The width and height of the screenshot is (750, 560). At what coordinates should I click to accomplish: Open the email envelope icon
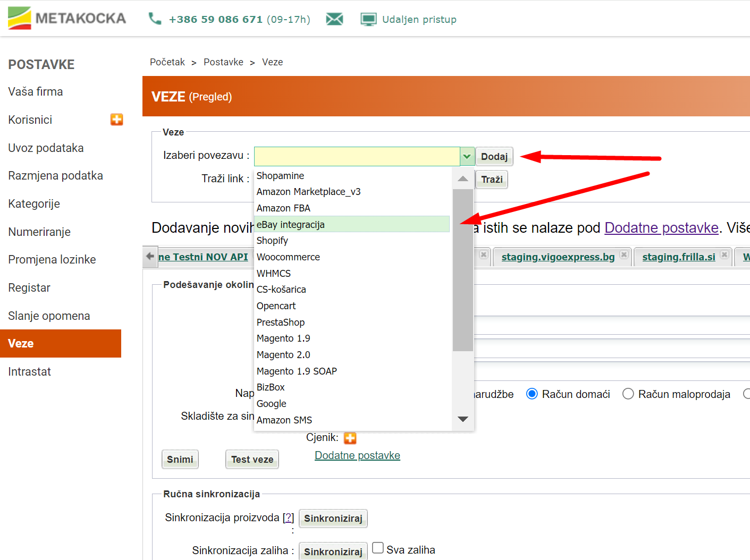[334, 20]
